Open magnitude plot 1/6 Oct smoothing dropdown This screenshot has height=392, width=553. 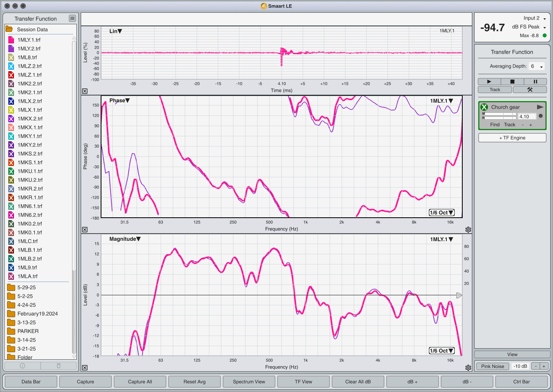(x=442, y=351)
